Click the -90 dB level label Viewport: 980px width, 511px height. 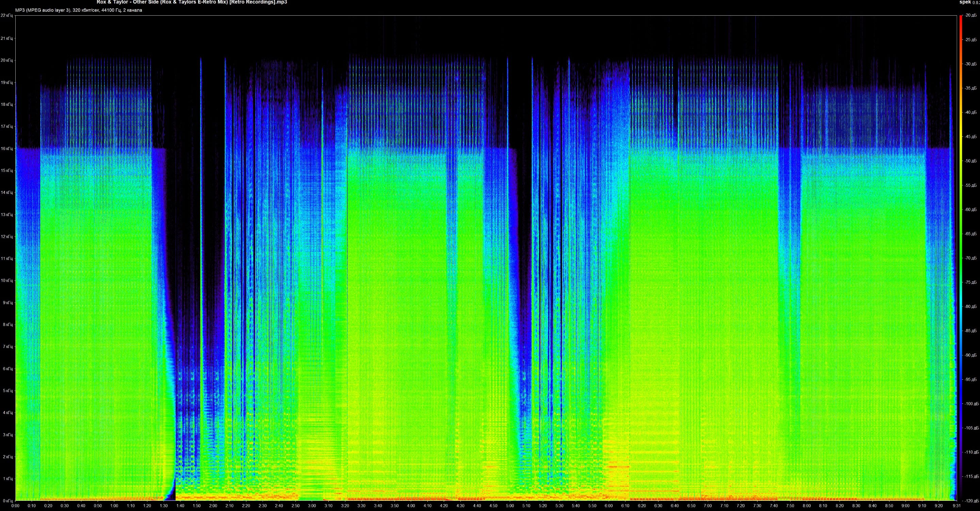click(x=971, y=356)
